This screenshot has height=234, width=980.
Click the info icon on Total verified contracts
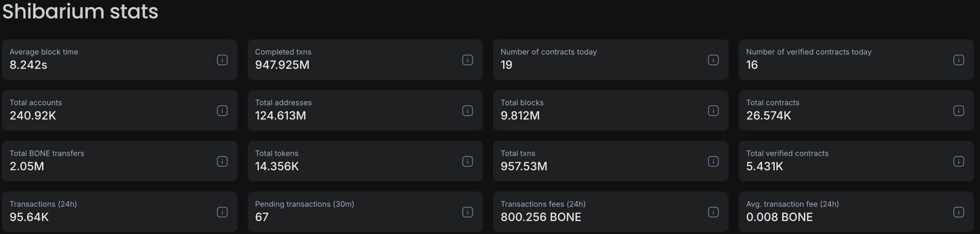pos(958,161)
